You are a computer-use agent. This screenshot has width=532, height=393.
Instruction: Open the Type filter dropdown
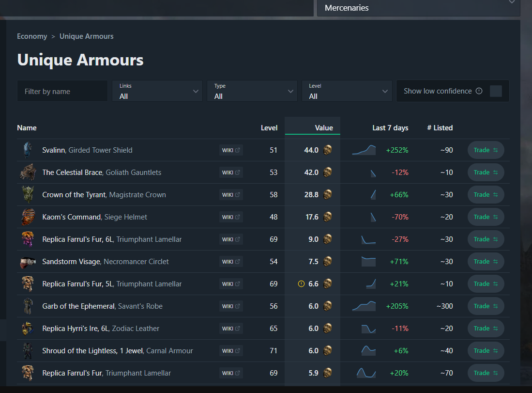(252, 91)
